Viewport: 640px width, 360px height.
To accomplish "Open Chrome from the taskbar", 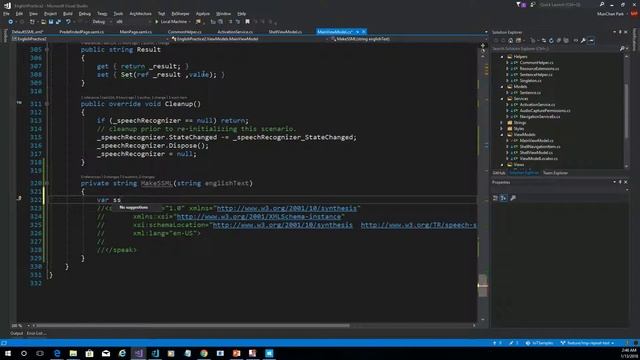I will (x=204, y=353).
